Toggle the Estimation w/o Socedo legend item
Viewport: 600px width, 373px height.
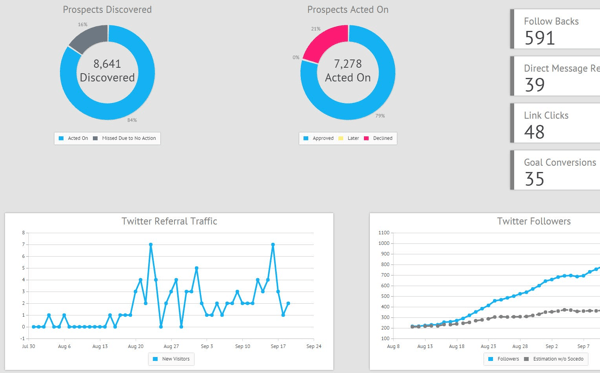pyautogui.click(x=554, y=359)
